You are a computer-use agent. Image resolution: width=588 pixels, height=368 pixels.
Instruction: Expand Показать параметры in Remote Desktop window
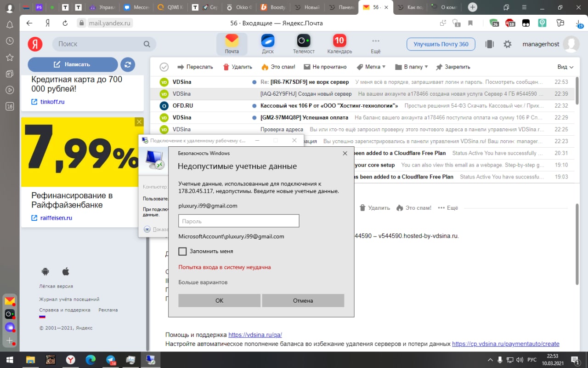[x=157, y=229]
